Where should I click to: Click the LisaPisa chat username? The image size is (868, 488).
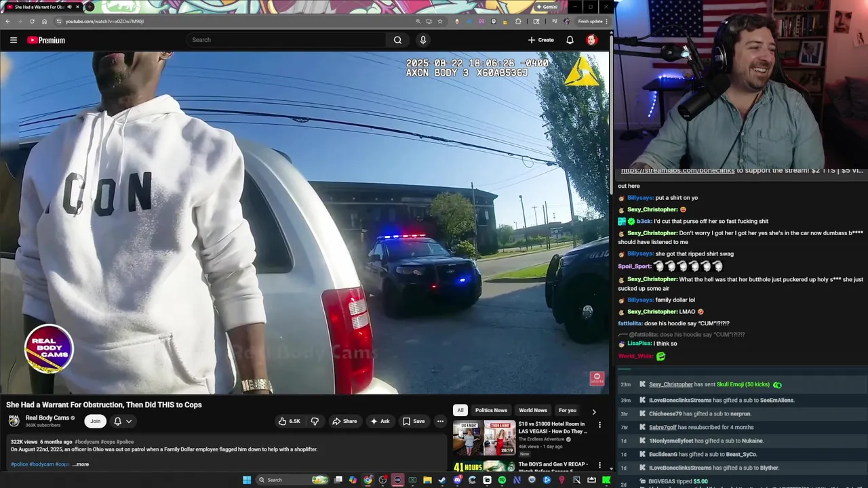tap(639, 344)
